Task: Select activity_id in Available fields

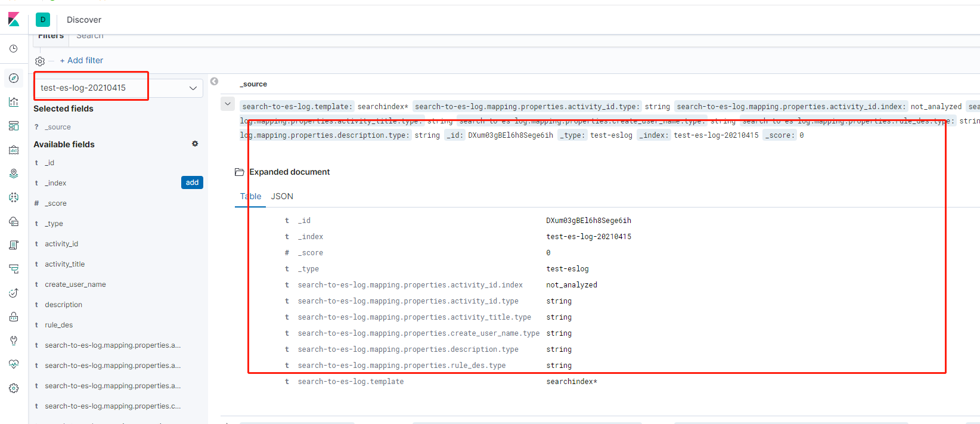Action: (x=61, y=244)
